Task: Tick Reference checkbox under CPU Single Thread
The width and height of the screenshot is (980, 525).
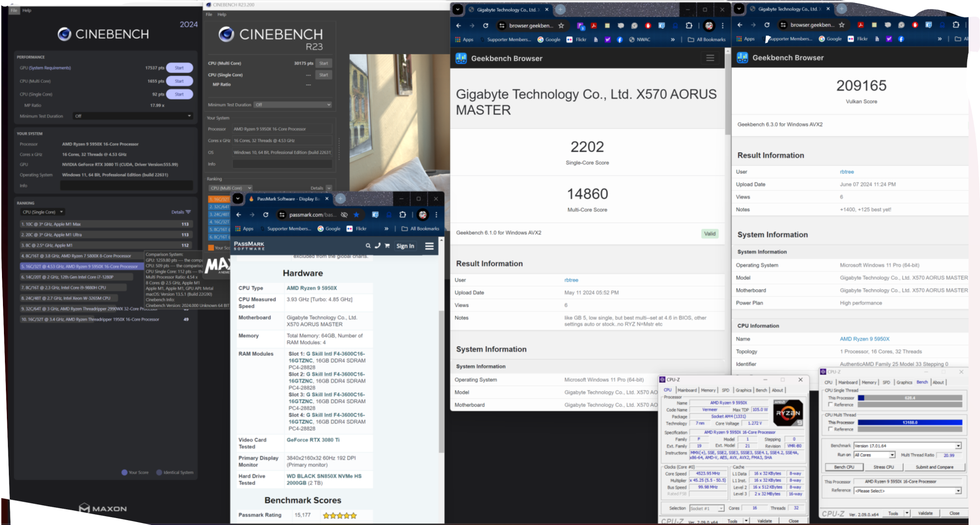Action: click(x=831, y=405)
